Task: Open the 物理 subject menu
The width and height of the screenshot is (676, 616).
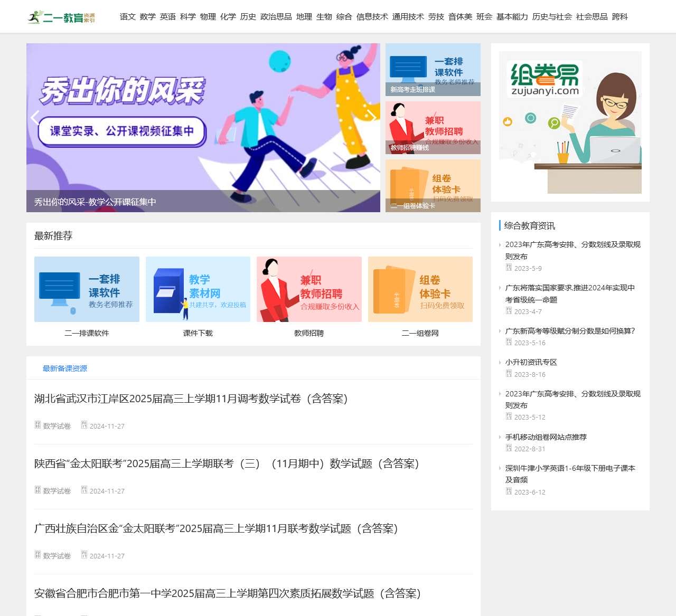Action: (x=208, y=17)
